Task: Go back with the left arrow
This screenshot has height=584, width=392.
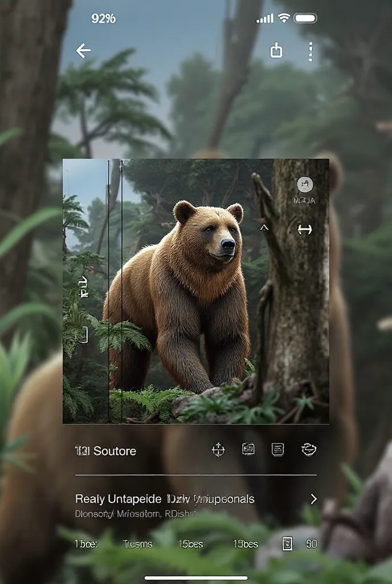Action: pyautogui.click(x=83, y=51)
